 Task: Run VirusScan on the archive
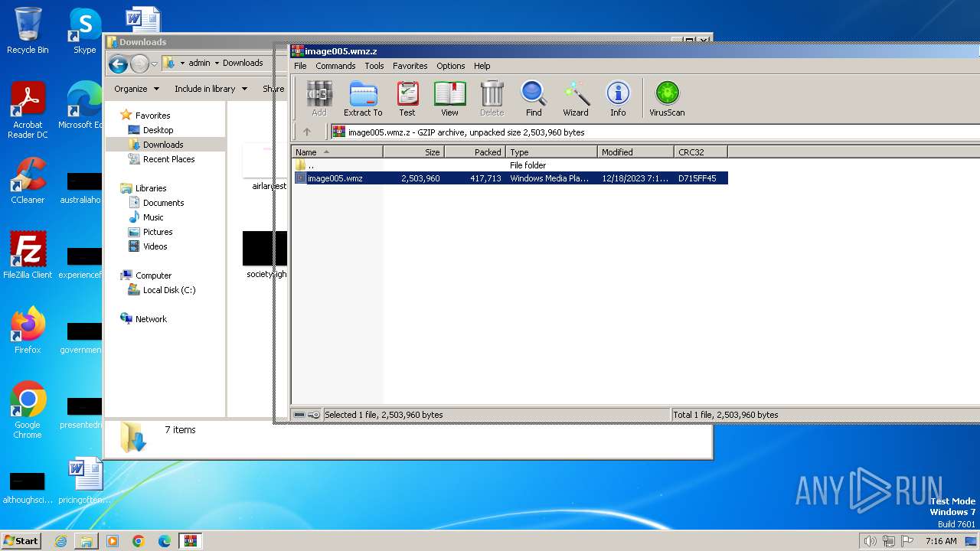coord(667,99)
